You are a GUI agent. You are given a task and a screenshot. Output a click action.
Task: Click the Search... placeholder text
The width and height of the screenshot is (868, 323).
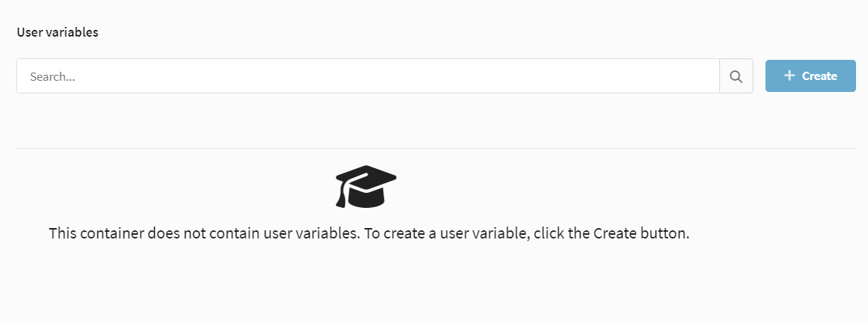[x=52, y=77]
